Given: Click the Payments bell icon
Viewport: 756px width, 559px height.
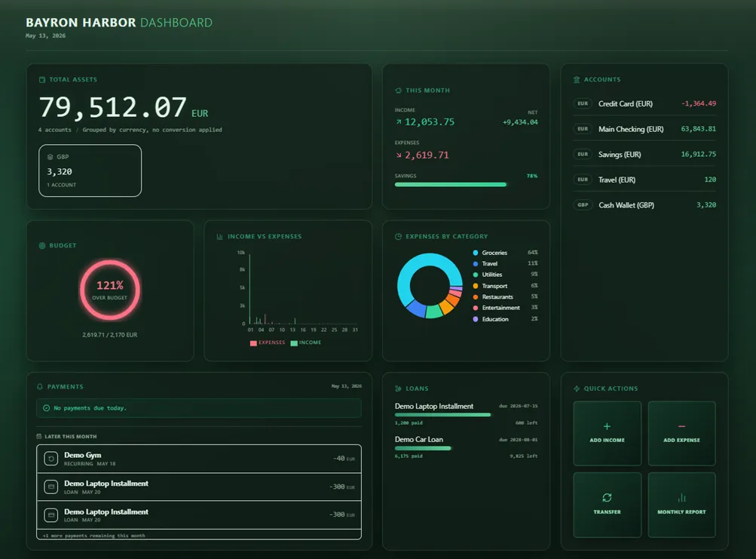Looking at the screenshot, I should pos(40,387).
